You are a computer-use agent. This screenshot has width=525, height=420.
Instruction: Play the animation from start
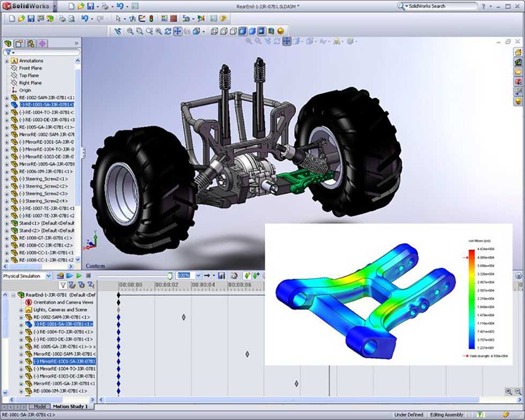[69, 276]
